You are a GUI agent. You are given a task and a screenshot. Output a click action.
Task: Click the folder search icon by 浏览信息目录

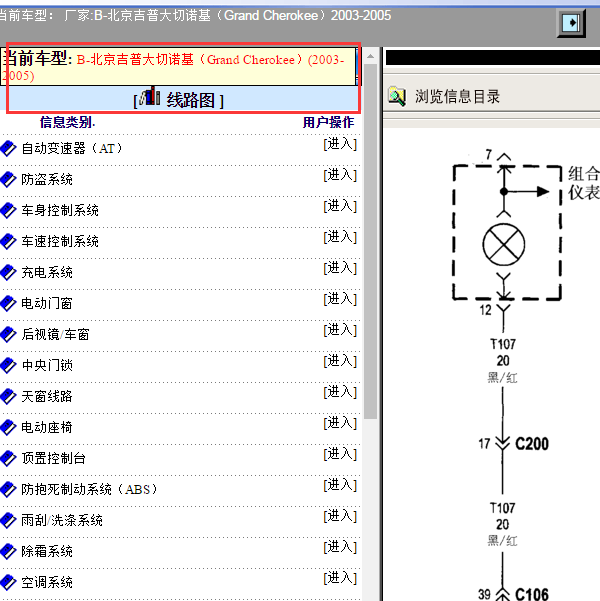(397, 97)
